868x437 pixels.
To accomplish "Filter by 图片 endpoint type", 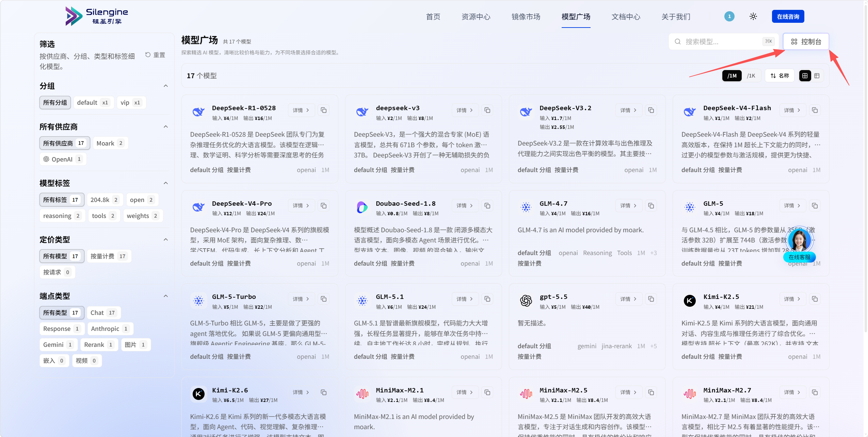I will point(136,344).
